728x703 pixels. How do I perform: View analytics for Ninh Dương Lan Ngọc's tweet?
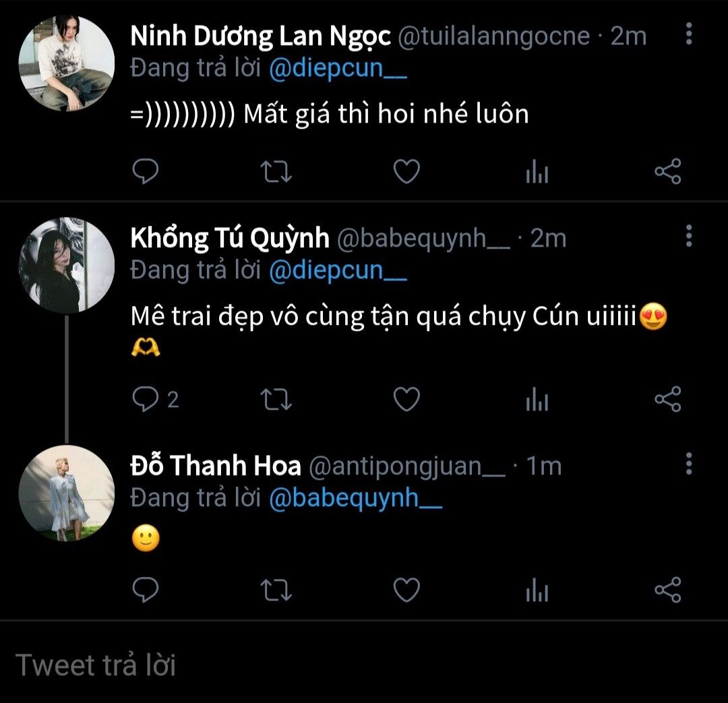pos(537,173)
